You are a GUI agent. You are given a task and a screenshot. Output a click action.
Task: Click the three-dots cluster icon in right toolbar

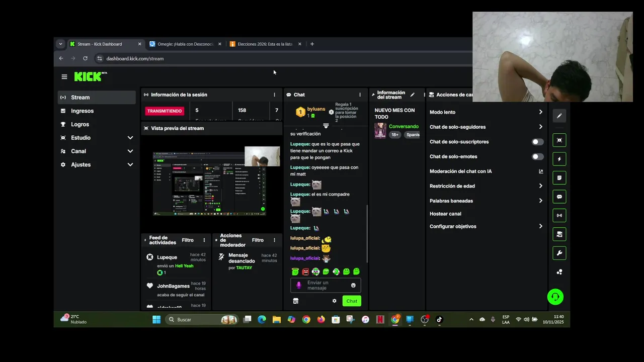(559, 272)
